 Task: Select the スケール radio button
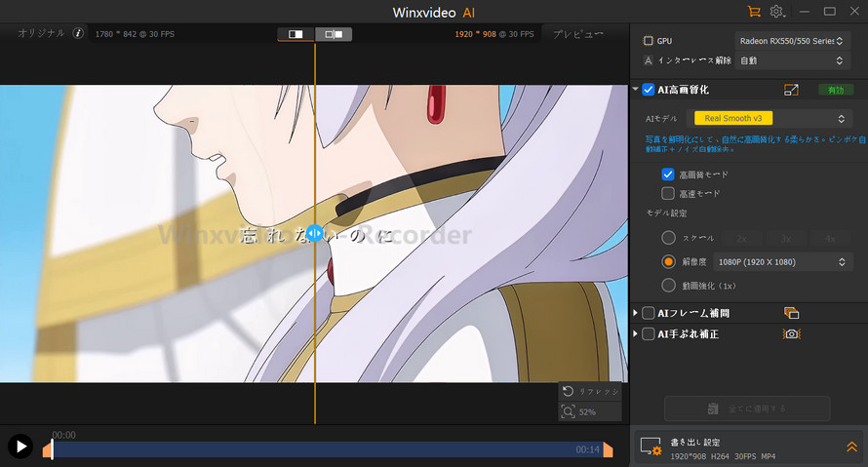pos(669,238)
